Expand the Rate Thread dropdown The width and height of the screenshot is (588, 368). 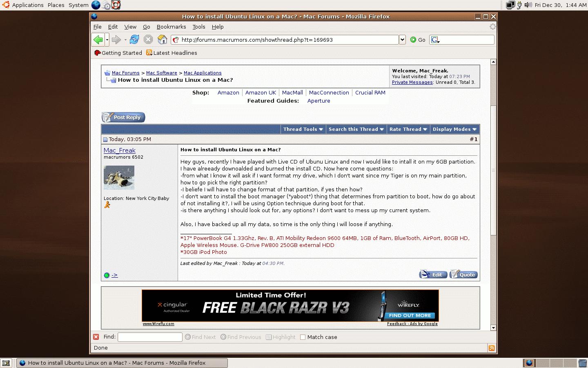pos(408,129)
